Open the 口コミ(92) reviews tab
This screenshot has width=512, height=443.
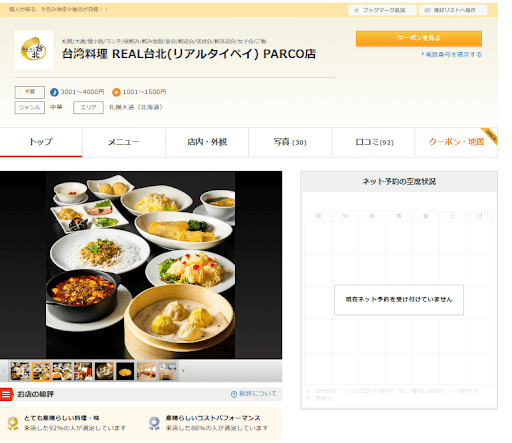point(374,142)
